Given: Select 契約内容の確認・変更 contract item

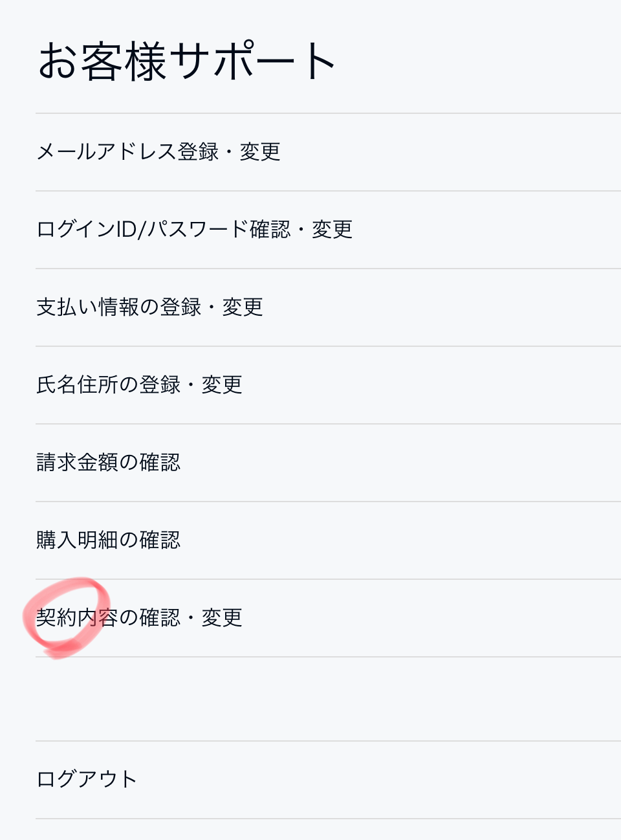Looking at the screenshot, I should (328, 618).
